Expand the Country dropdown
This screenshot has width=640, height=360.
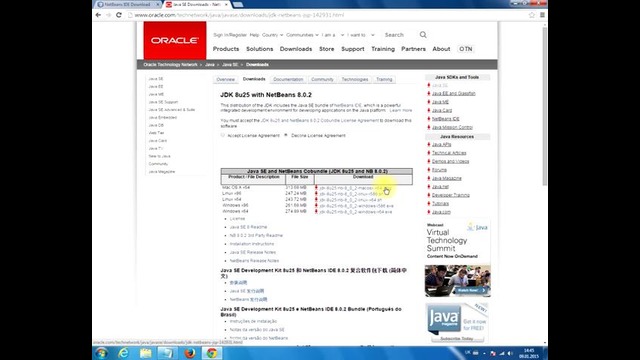click(272, 35)
